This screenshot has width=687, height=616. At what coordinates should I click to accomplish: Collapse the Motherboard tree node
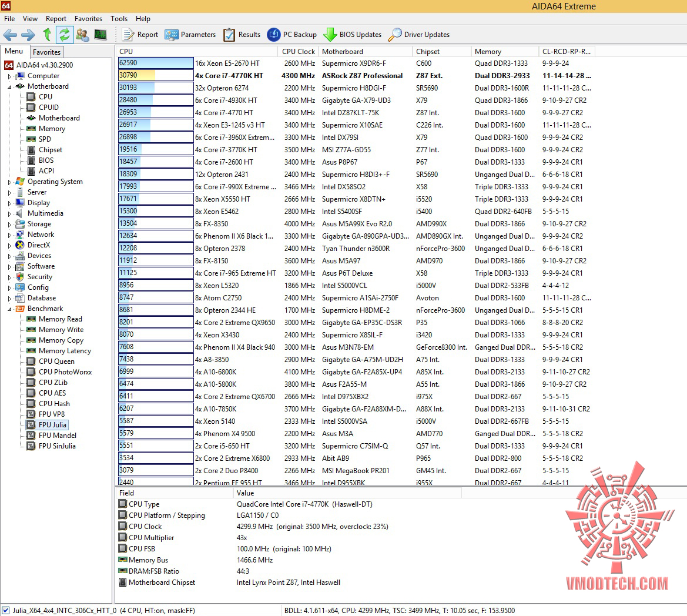pyautogui.click(x=9, y=87)
